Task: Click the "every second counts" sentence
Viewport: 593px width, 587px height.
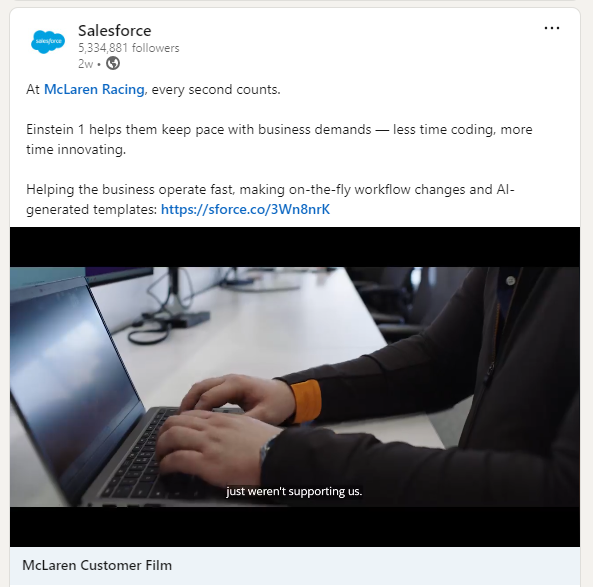Action: click(216, 90)
